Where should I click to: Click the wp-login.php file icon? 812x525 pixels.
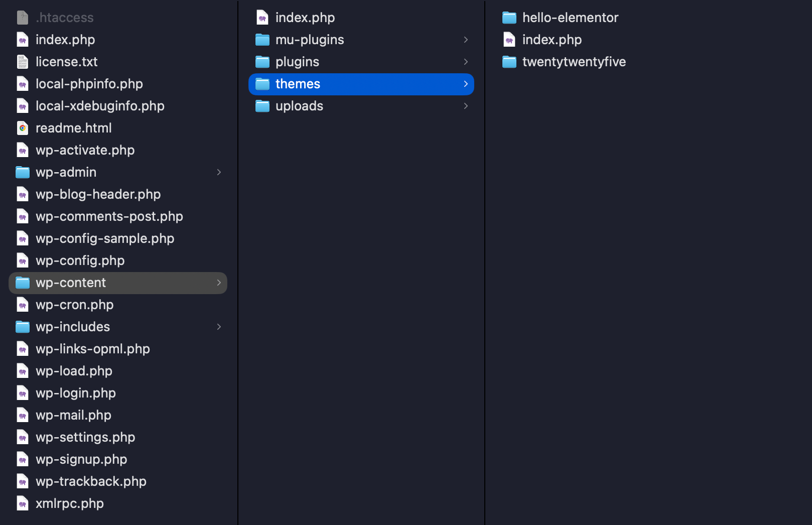23,393
